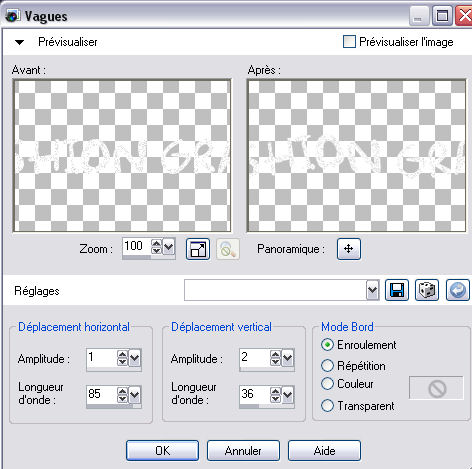
Task: Open horizontal Amplitude slider dropdown
Action: pos(135,358)
